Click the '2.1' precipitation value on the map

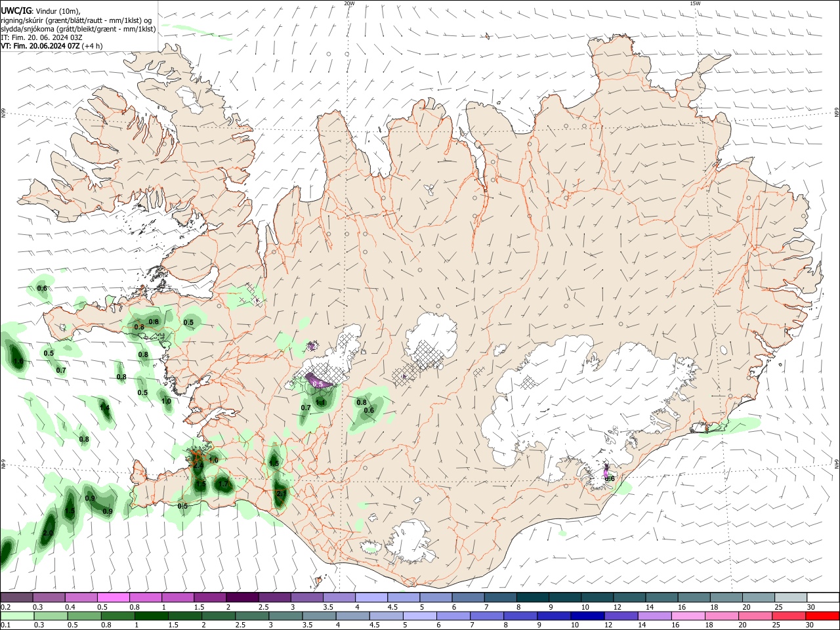(x=281, y=493)
